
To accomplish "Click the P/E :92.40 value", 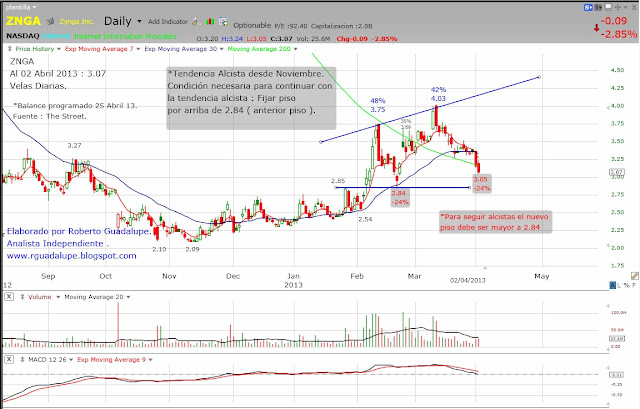I will pos(291,26).
